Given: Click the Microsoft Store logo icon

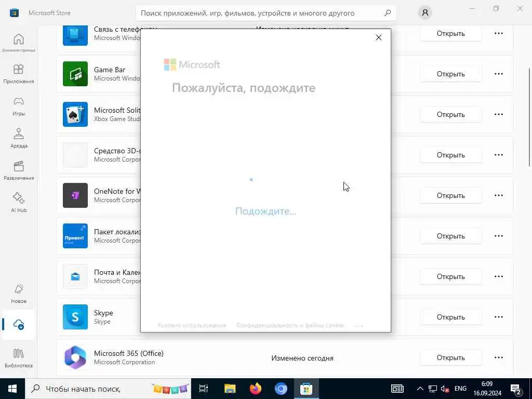Looking at the screenshot, I should point(14,13).
